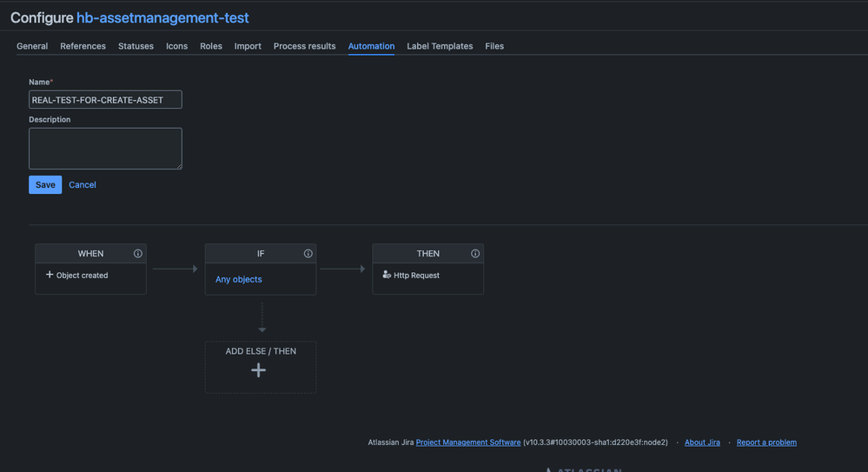This screenshot has height=472, width=868.
Task: Select the Automation tab
Action: (x=372, y=46)
